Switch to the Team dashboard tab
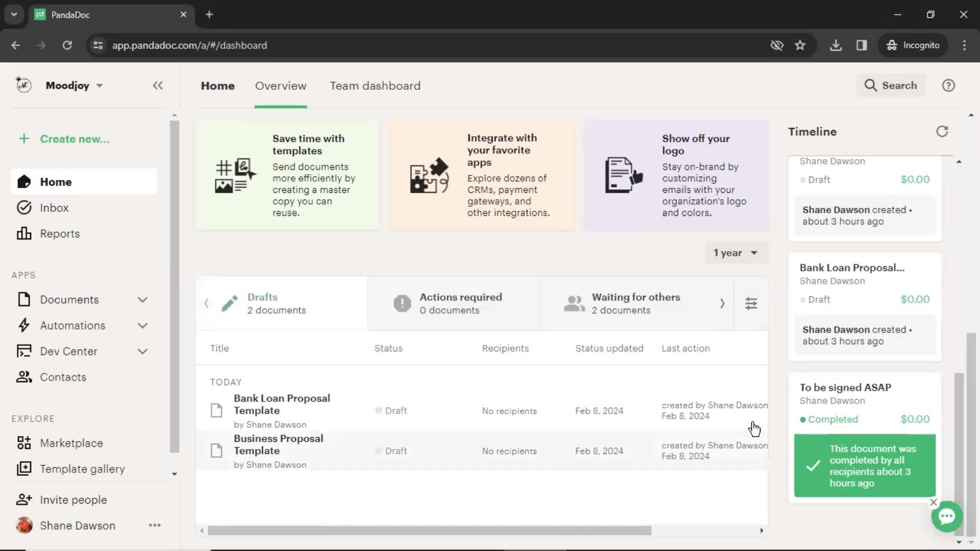 click(x=375, y=86)
